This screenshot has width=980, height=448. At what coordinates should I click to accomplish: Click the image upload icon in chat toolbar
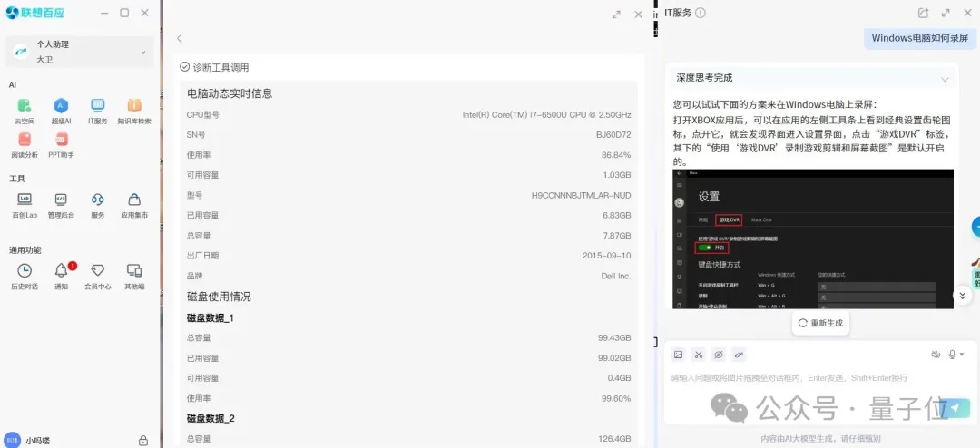[x=678, y=355]
